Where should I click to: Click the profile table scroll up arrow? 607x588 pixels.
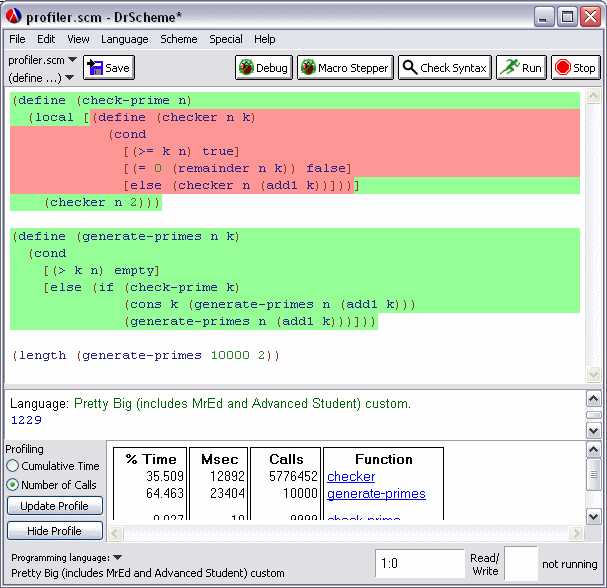pyautogui.click(x=593, y=449)
